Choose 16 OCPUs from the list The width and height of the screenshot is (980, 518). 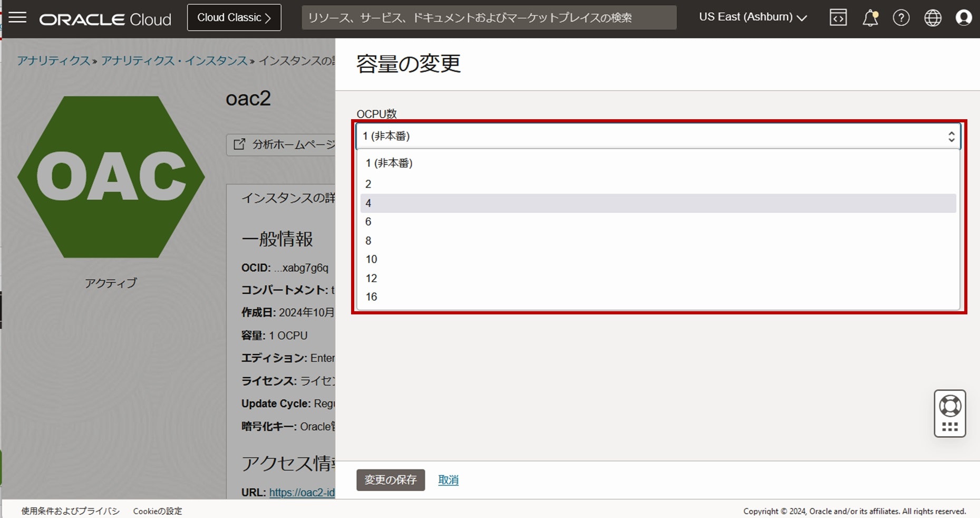(658, 296)
